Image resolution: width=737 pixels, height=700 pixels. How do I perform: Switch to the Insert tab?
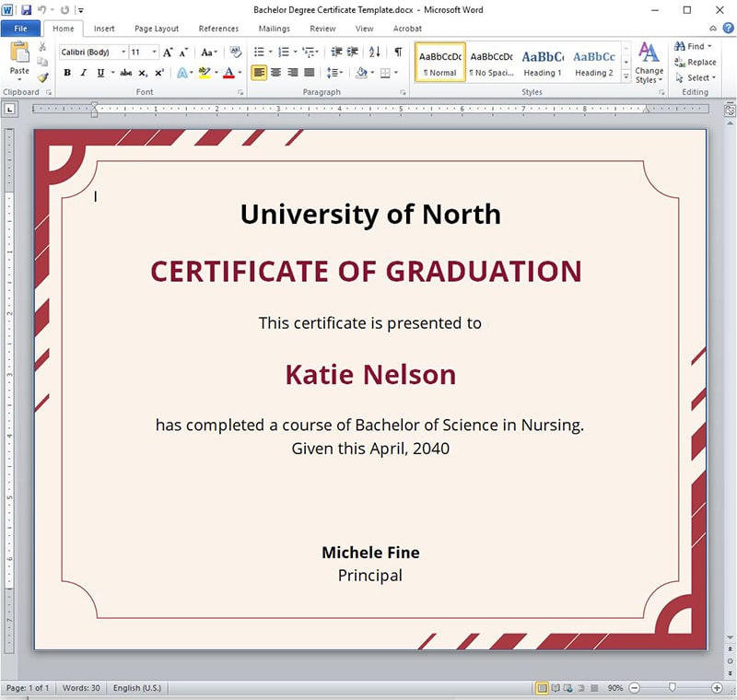coord(104,29)
